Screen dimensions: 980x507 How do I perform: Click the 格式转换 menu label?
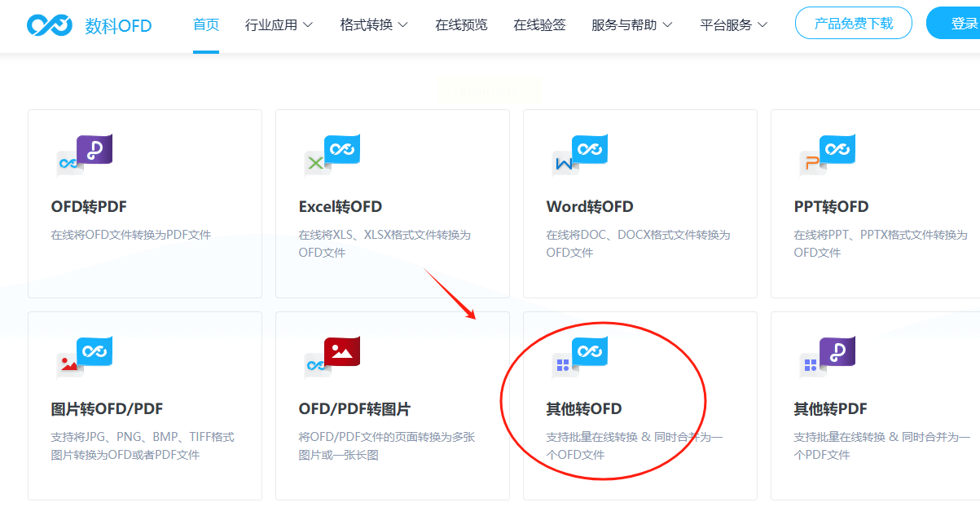click(367, 24)
